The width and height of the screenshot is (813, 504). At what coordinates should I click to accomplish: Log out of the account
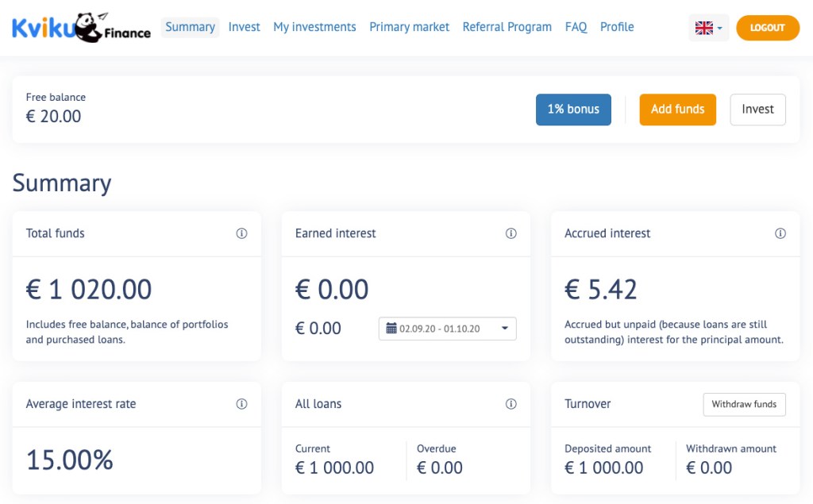(x=767, y=26)
